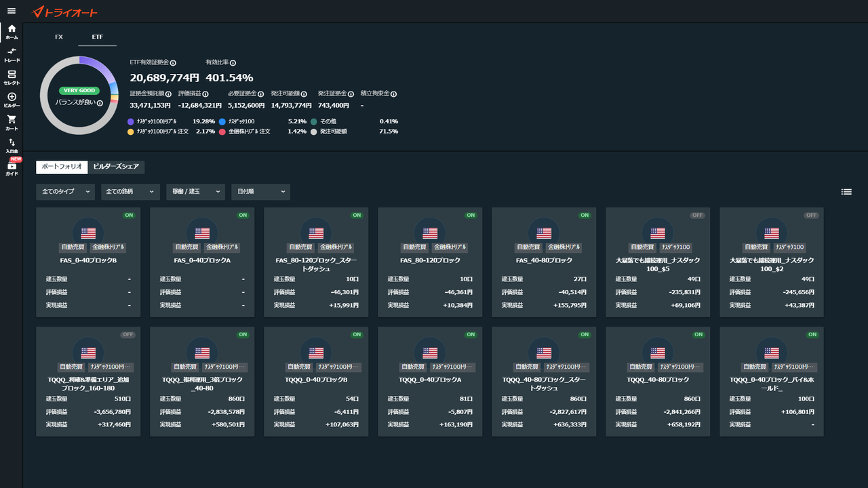Toggle ON switch of FAS_0-40ブロックB

click(x=129, y=215)
